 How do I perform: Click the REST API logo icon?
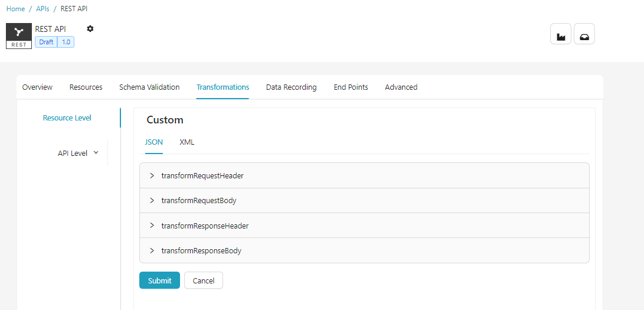click(x=19, y=35)
